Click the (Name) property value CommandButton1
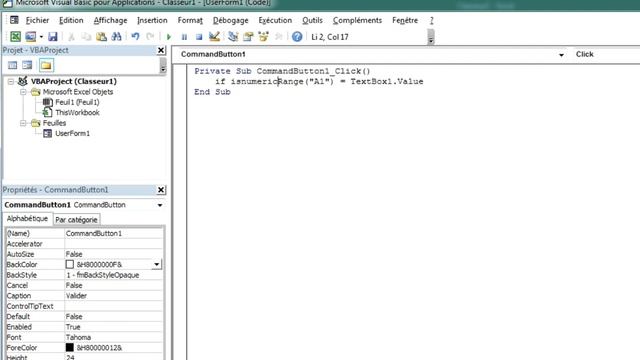 click(x=113, y=233)
